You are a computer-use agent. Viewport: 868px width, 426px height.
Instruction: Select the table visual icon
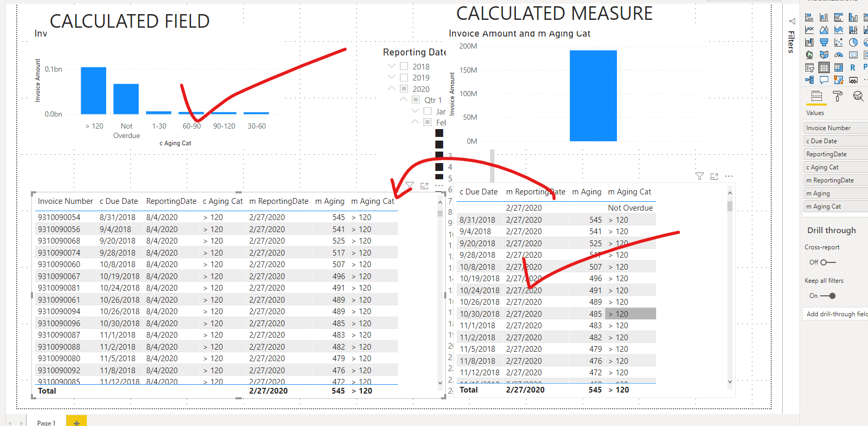click(824, 67)
